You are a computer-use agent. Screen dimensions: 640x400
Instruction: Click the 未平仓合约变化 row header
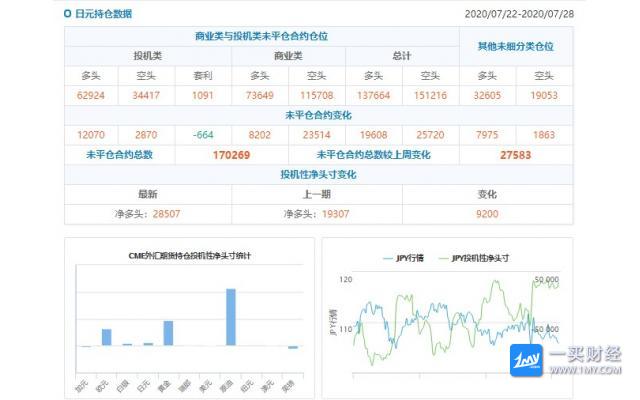point(318,116)
